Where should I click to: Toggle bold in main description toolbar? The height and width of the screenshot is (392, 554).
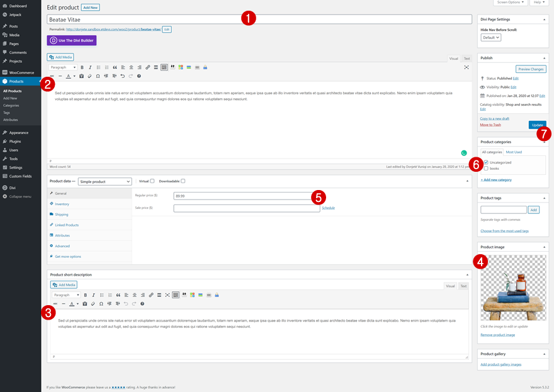(x=82, y=67)
